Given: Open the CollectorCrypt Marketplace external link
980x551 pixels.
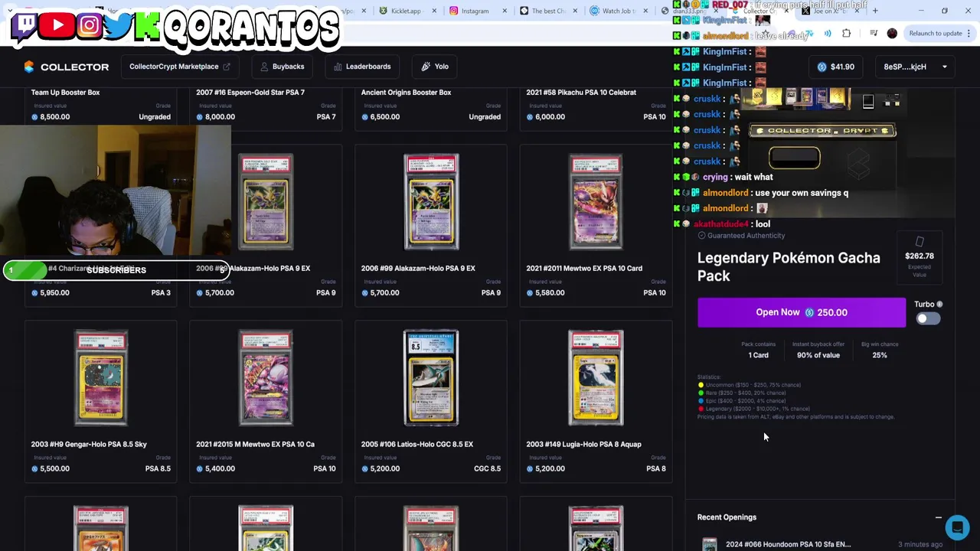Looking at the screenshot, I should click(x=180, y=67).
